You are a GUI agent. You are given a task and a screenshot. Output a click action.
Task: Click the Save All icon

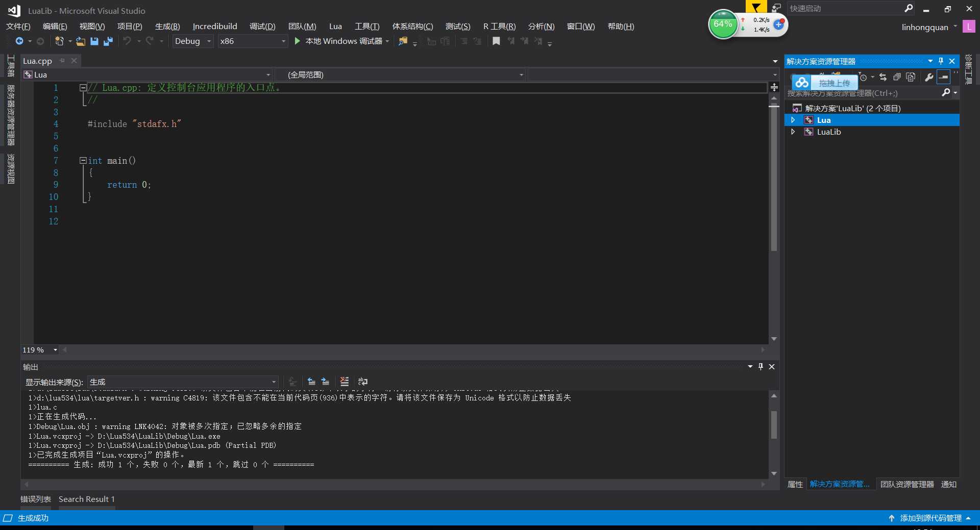[x=108, y=41]
